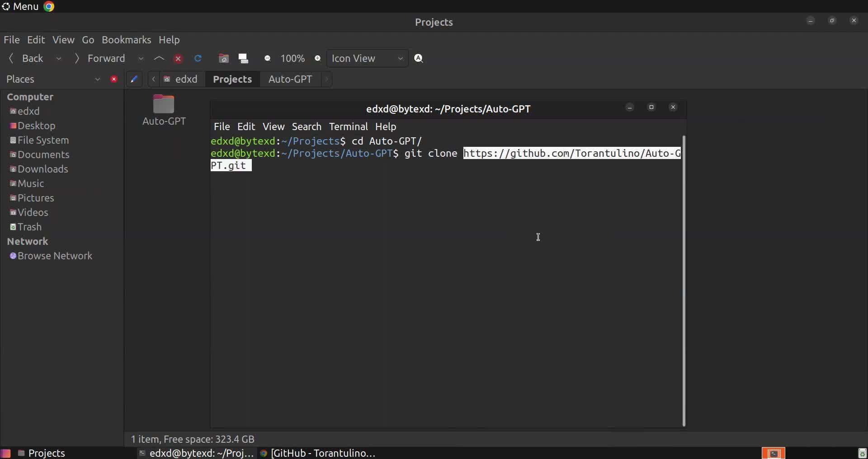Open Desktop in the sidebar
The width and height of the screenshot is (868, 459).
[x=36, y=126]
